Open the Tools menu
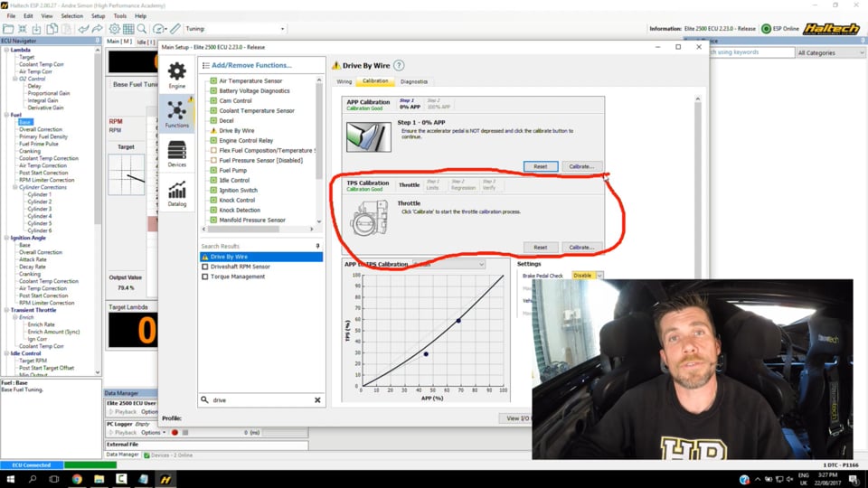Screen dimensions: 868x488 point(119,16)
